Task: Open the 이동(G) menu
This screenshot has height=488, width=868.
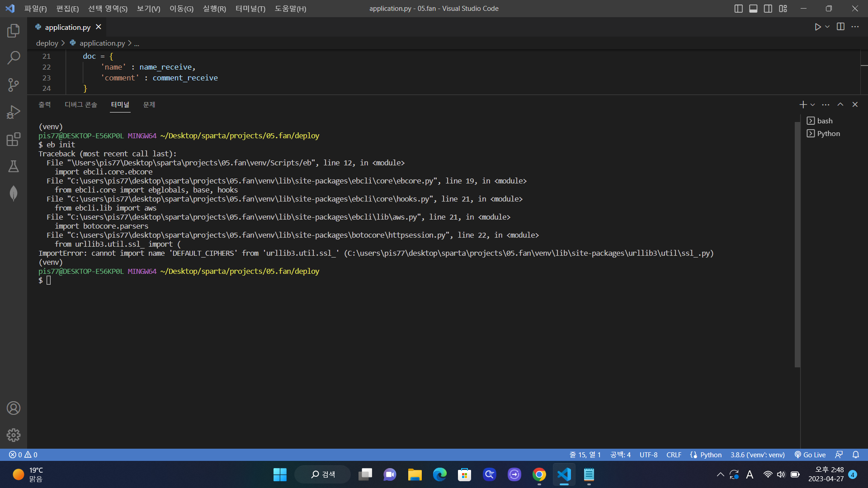Action: point(181,9)
